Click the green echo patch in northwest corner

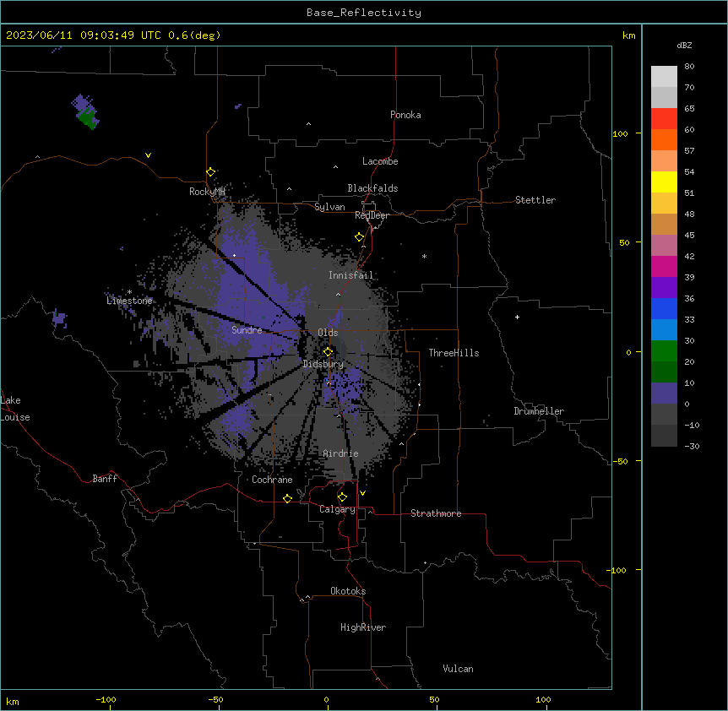pyautogui.click(x=88, y=119)
